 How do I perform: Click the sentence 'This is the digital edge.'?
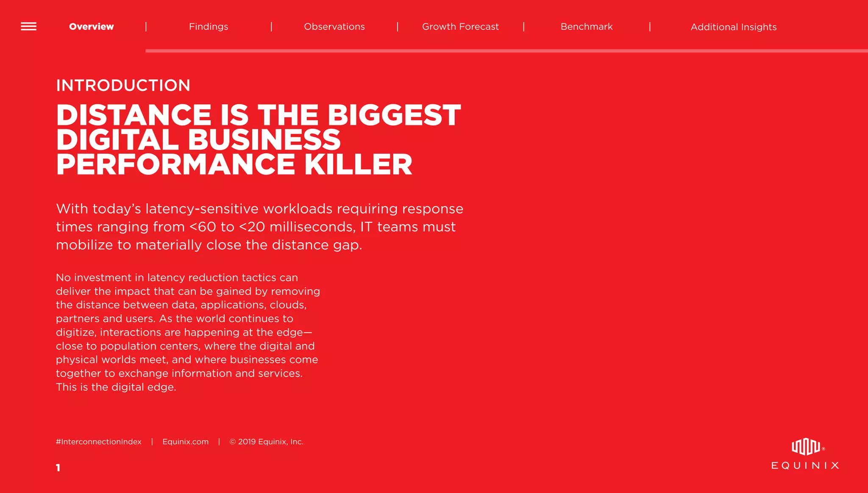coord(116,387)
